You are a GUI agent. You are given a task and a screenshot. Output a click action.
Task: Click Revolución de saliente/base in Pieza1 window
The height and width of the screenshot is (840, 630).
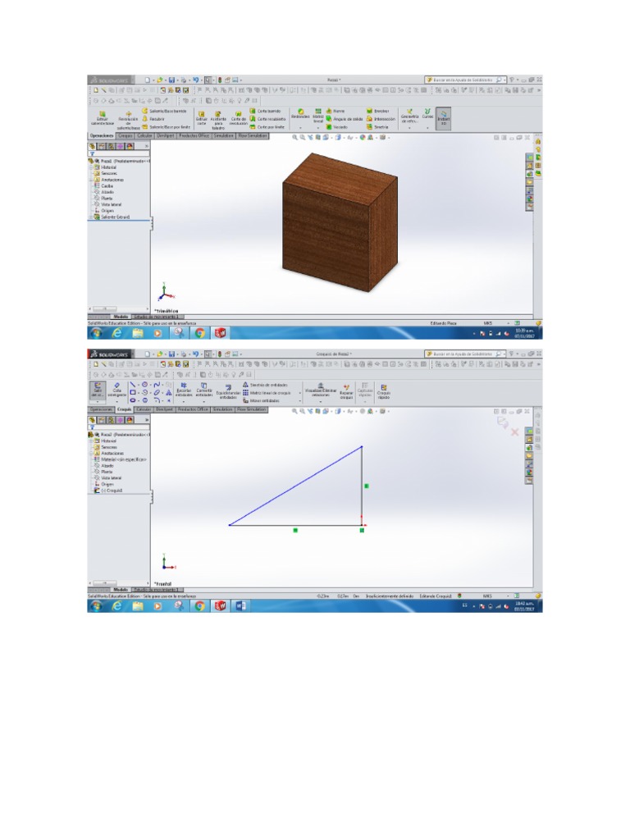[x=128, y=120]
